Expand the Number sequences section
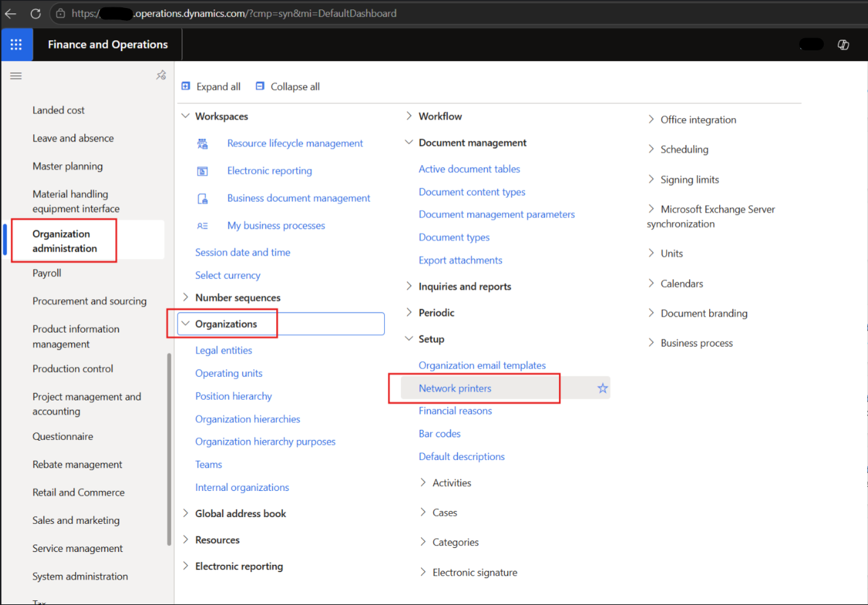 [x=185, y=297]
